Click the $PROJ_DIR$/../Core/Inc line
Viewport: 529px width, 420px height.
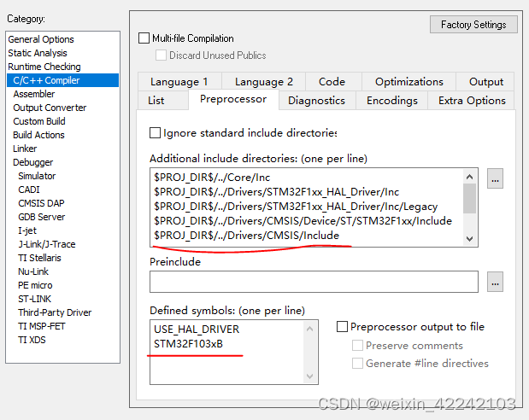212,178
